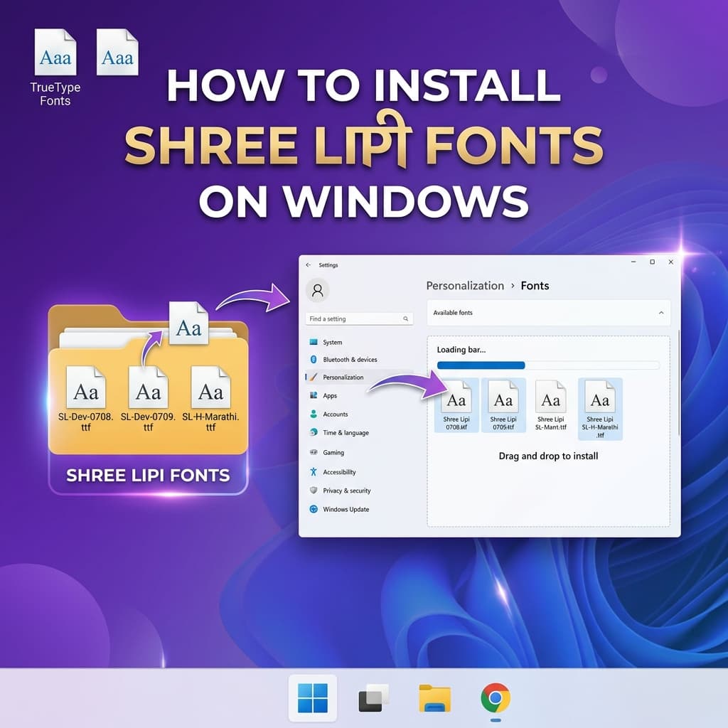Click Personalization breadcrumb link

pos(465,286)
